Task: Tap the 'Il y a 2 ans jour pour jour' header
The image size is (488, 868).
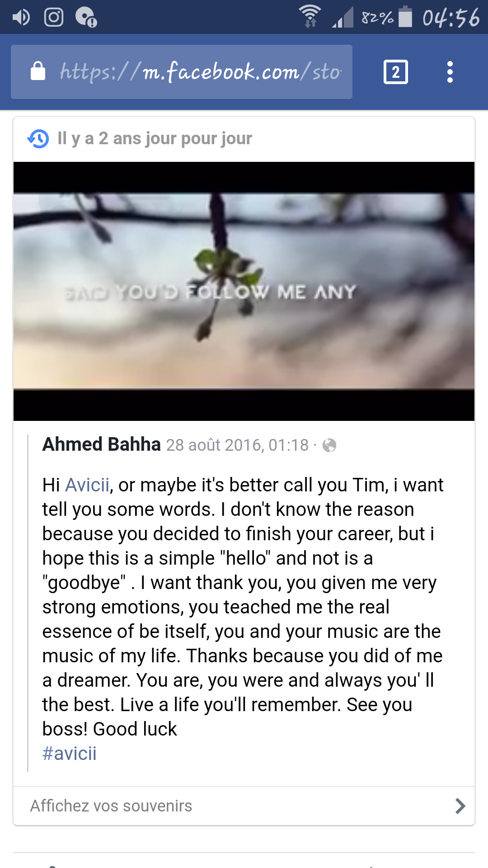Action: point(155,138)
